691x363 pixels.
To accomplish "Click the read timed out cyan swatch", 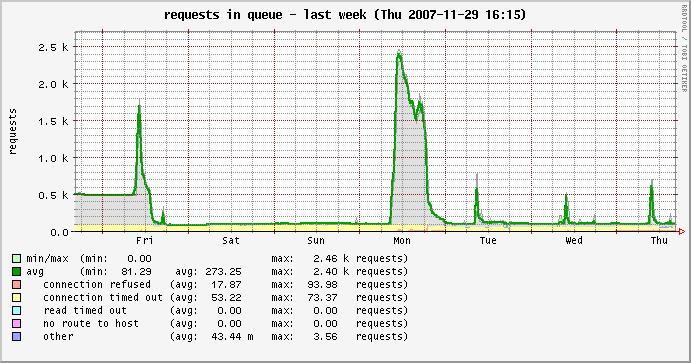I will 17,311.
